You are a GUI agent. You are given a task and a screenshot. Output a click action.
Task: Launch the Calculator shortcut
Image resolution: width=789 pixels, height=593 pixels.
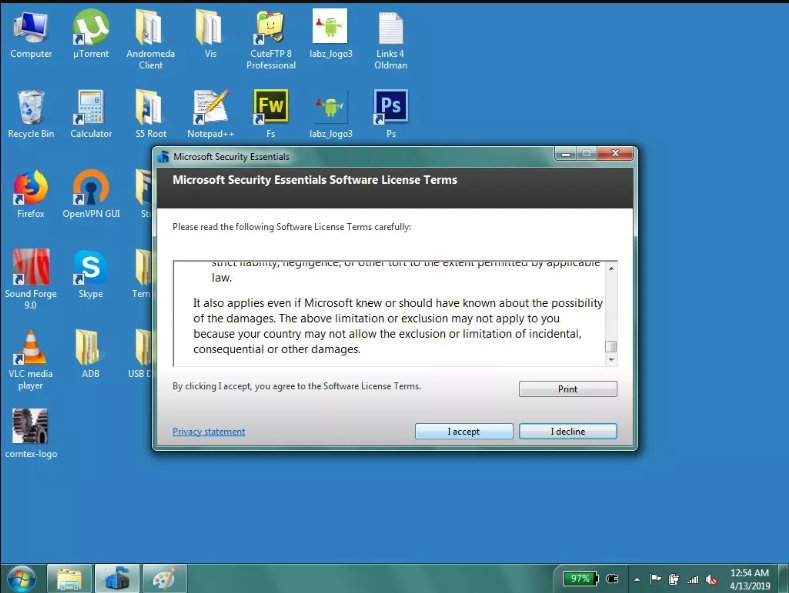(x=91, y=114)
